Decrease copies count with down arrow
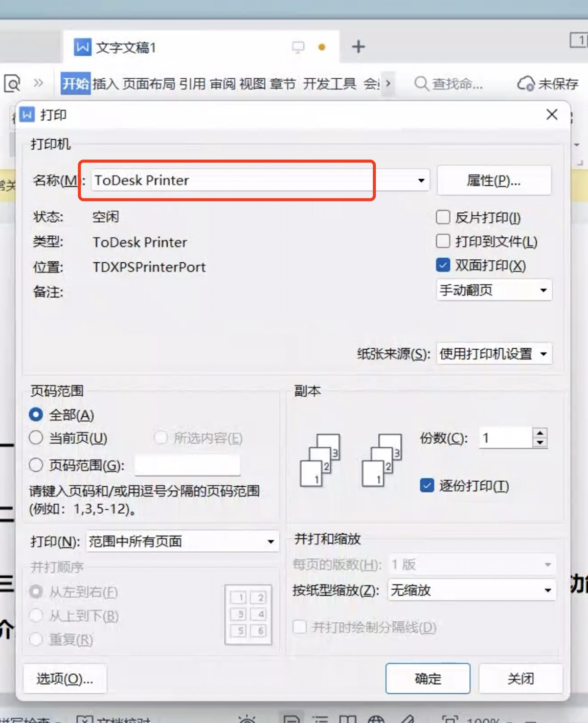The image size is (588, 723). click(540, 443)
